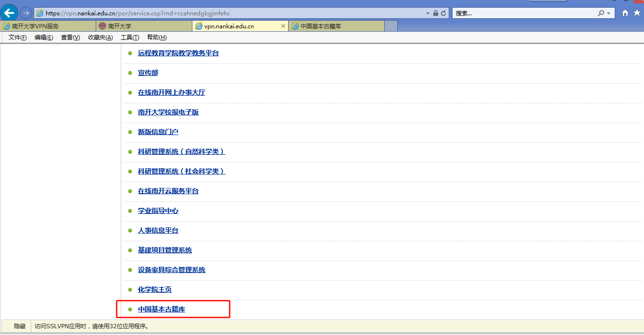Switch to the 南开大学 tab
This screenshot has width=644, height=335.
[144, 26]
